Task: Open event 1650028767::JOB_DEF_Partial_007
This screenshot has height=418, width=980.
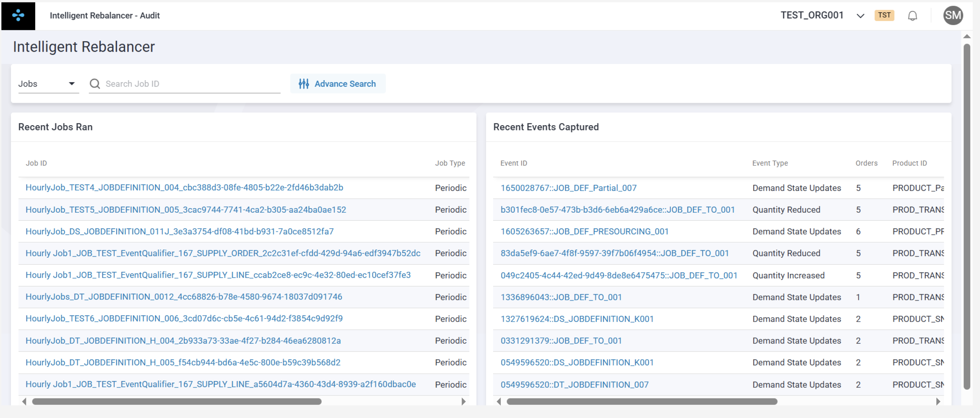Action: tap(568, 188)
